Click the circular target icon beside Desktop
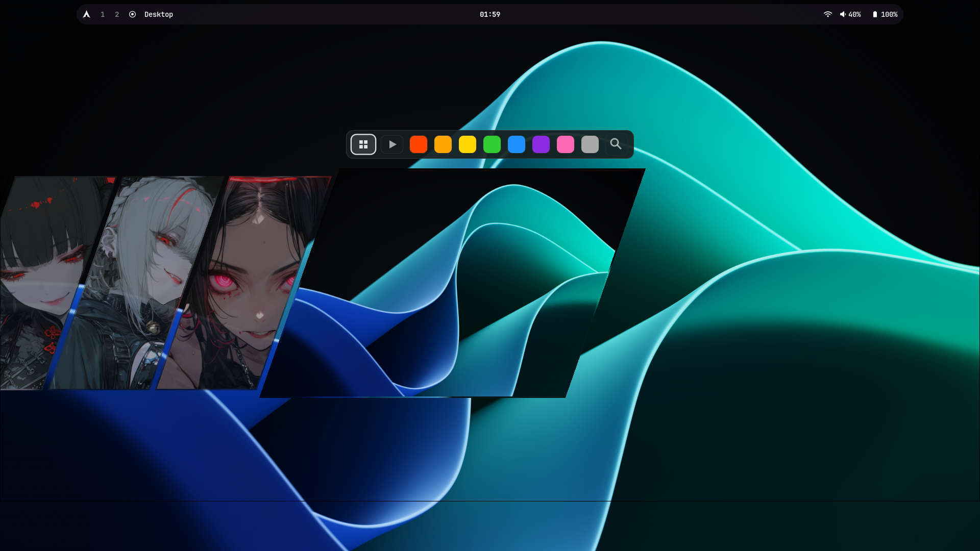980x551 pixels. (x=132, y=14)
